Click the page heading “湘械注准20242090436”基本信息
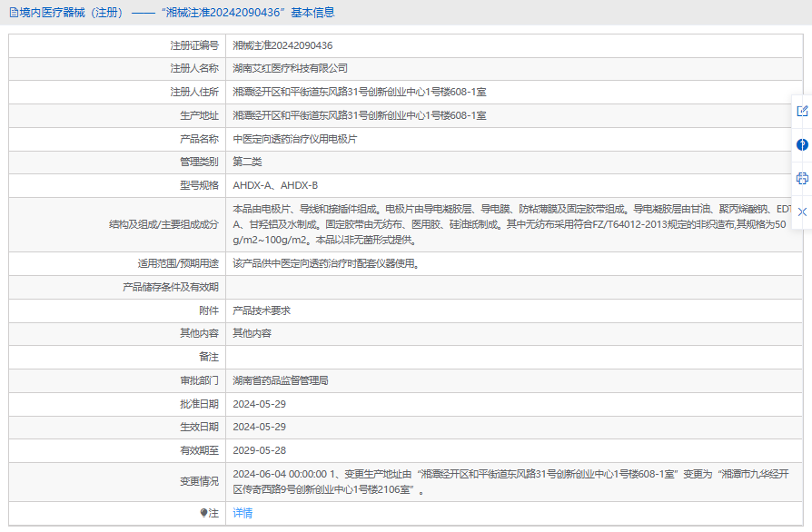Viewport: 812px width, 532px height. (248, 13)
